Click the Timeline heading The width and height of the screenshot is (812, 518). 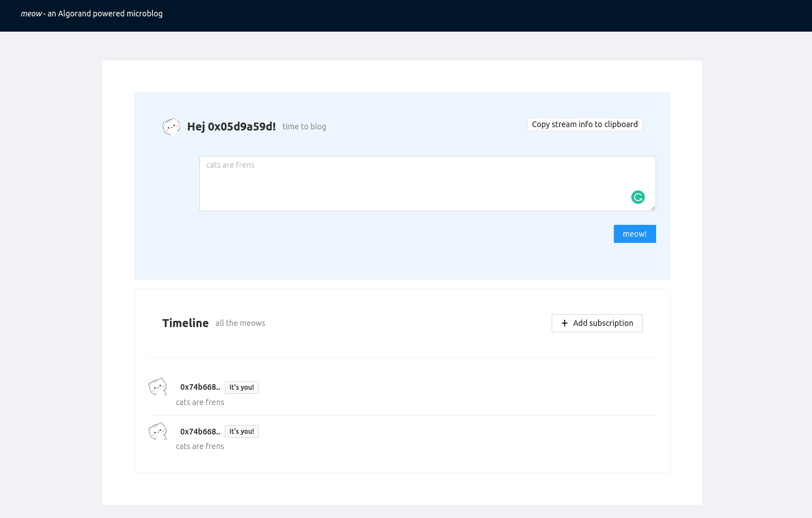click(185, 323)
